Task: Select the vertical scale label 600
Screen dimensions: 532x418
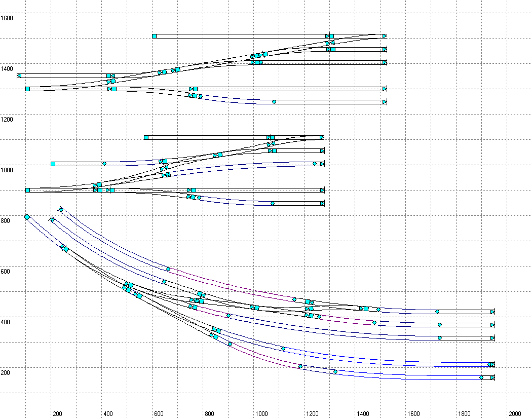Action: click(6, 272)
